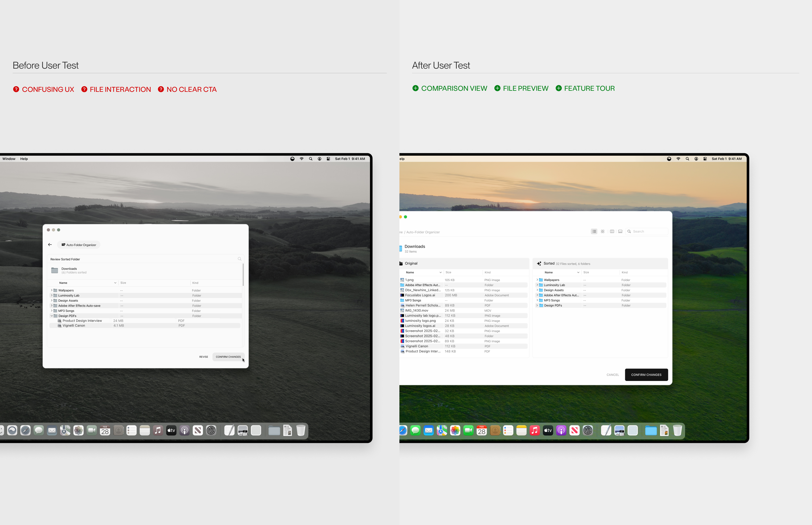Select Vignelli Canon PDF in Before mockup

pos(145,326)
